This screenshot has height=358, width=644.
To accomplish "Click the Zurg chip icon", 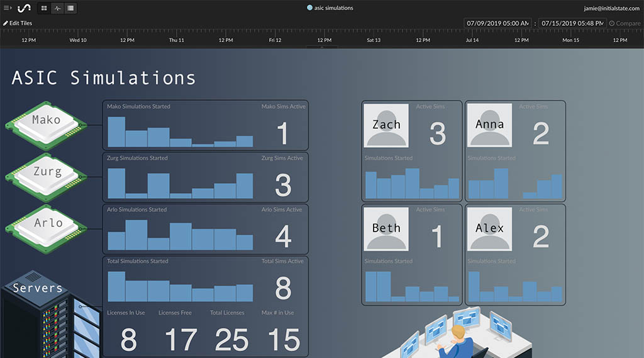I will 46,176.
